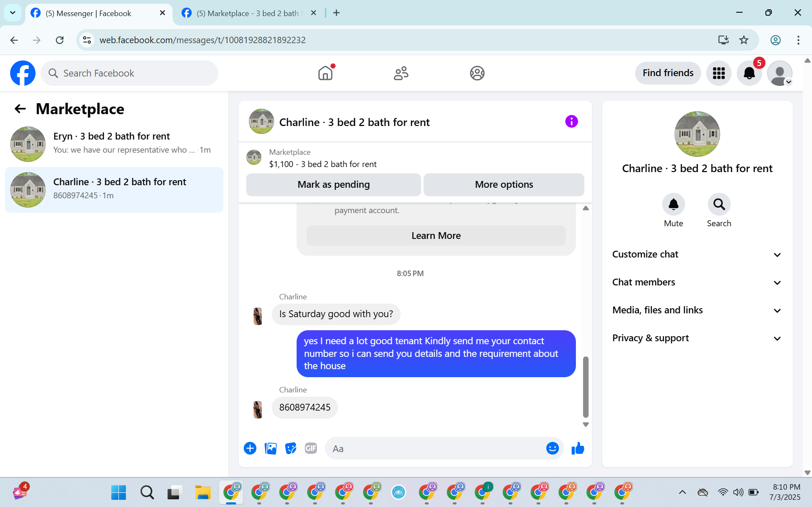Click chat scroll down arrow
Image resolution: width=812 pixels, height=507 pixels.
tap(586, 424)
